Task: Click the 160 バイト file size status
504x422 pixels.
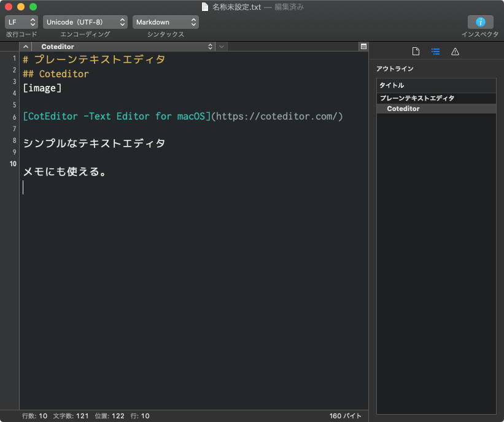Action: (x=345, y=416)
